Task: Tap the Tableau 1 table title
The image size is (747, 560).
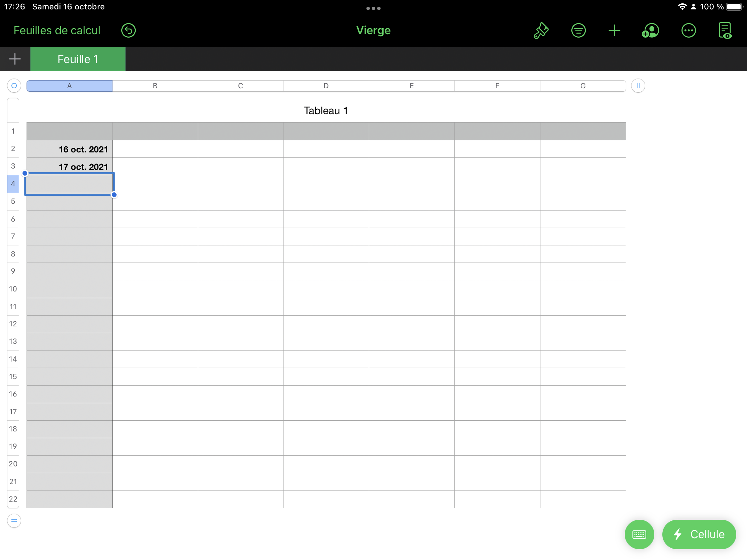Action: pos(325,111)
